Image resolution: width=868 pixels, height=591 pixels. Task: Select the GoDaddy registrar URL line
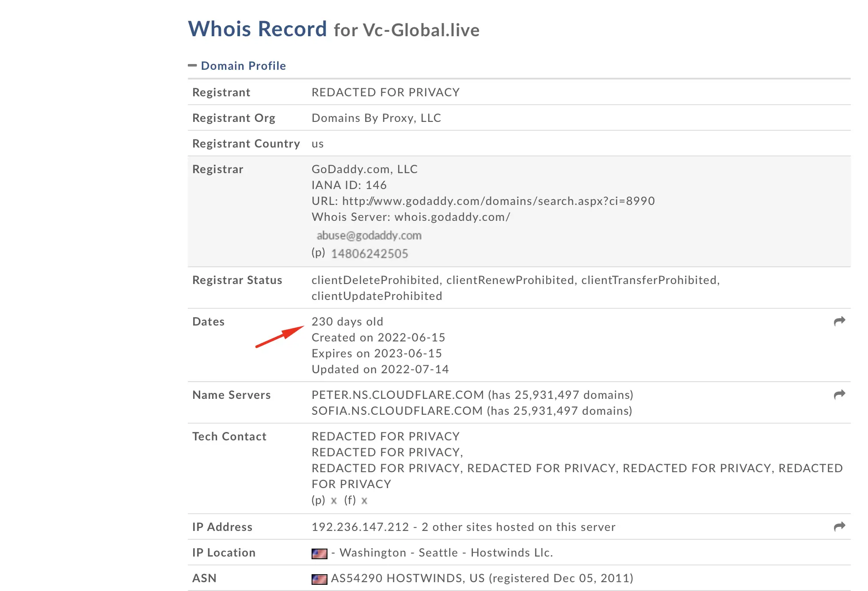click(x=483, y=201)
